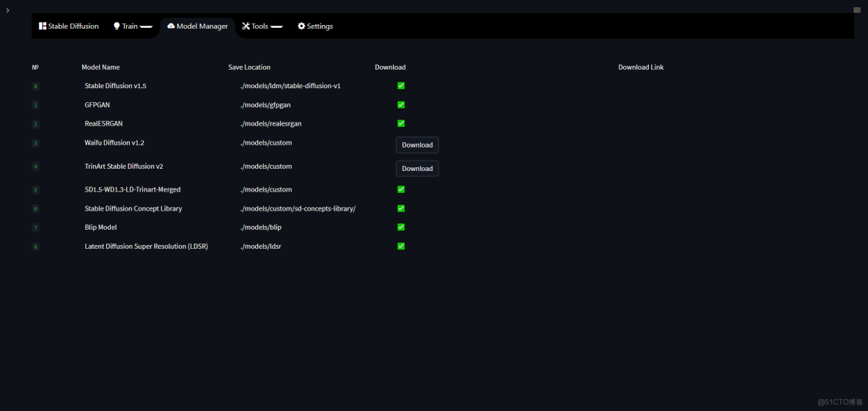Click the 'Model Name' column header
The image size is (868, 411).
coord(100,67)
